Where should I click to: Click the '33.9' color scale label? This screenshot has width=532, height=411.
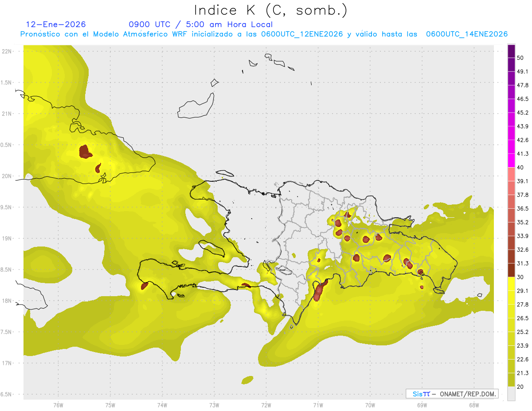pos(523,236)
